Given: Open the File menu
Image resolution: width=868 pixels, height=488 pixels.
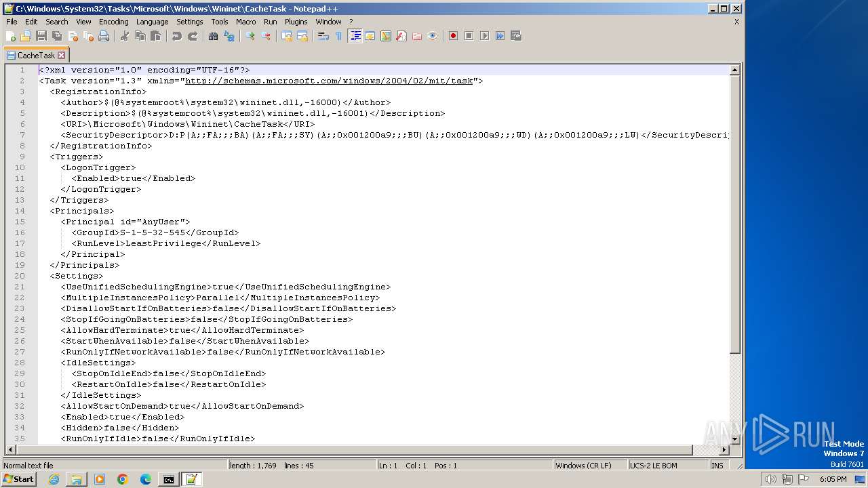Looking at the screenshot, I should point(12,22).
